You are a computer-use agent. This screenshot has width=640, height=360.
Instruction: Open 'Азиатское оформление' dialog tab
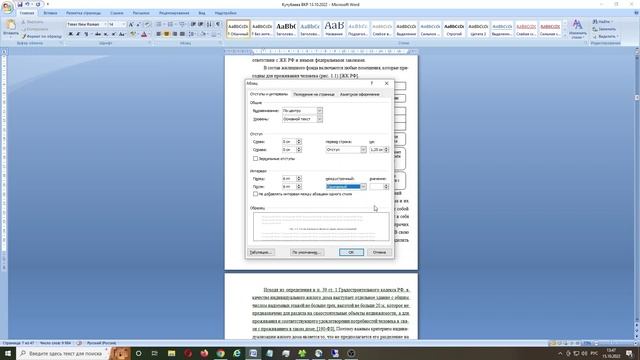coord(360,94)
